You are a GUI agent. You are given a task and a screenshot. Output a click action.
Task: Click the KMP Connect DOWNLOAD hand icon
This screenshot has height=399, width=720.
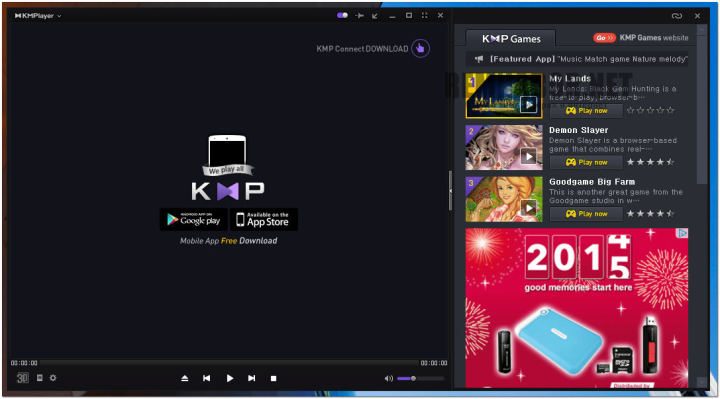[x=420, y=48]
